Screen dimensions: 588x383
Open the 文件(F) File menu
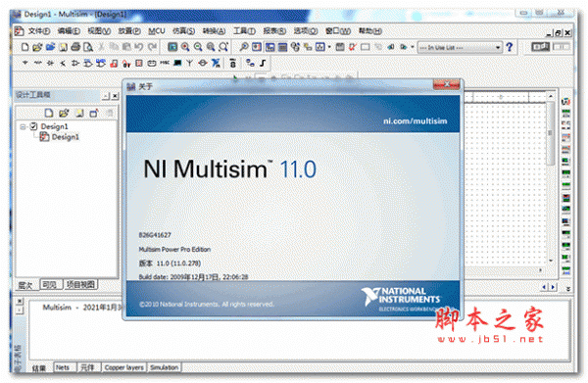coord(38,31)
